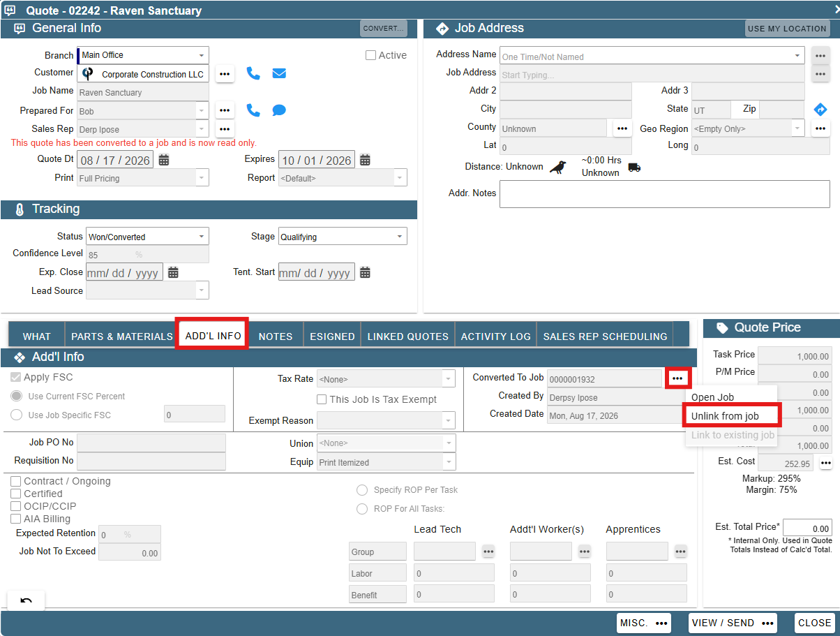Open Expires date calendar picker
The image size is (840, 636).
coord(365,160)
